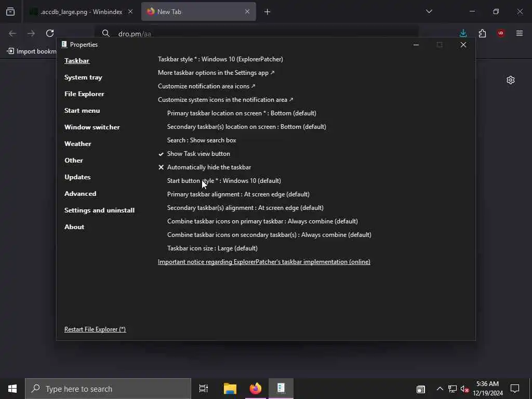
Task: Open Updates section
Action: (x=77, y=177)
